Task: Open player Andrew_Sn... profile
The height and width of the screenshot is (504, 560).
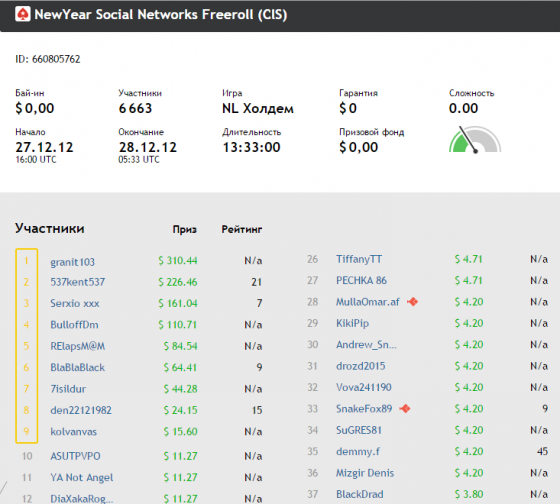Action: [x=366, y=345]
